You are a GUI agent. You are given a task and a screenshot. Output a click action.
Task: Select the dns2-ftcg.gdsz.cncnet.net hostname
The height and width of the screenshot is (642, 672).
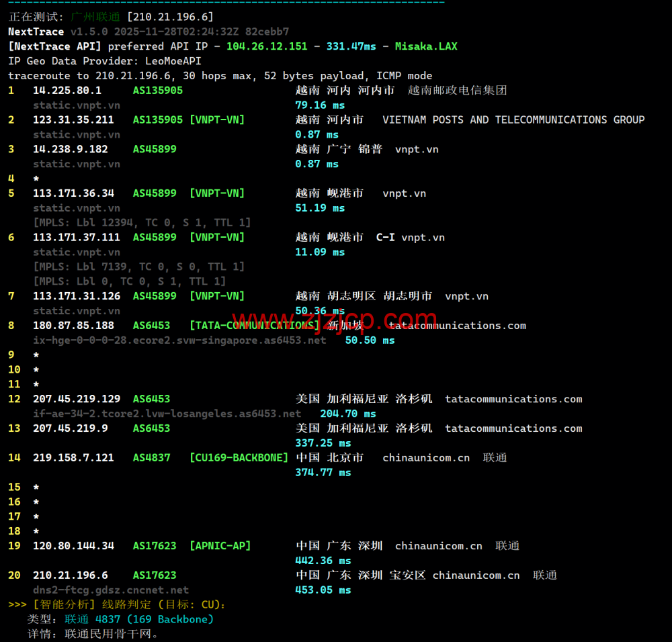tap(111, 590)
